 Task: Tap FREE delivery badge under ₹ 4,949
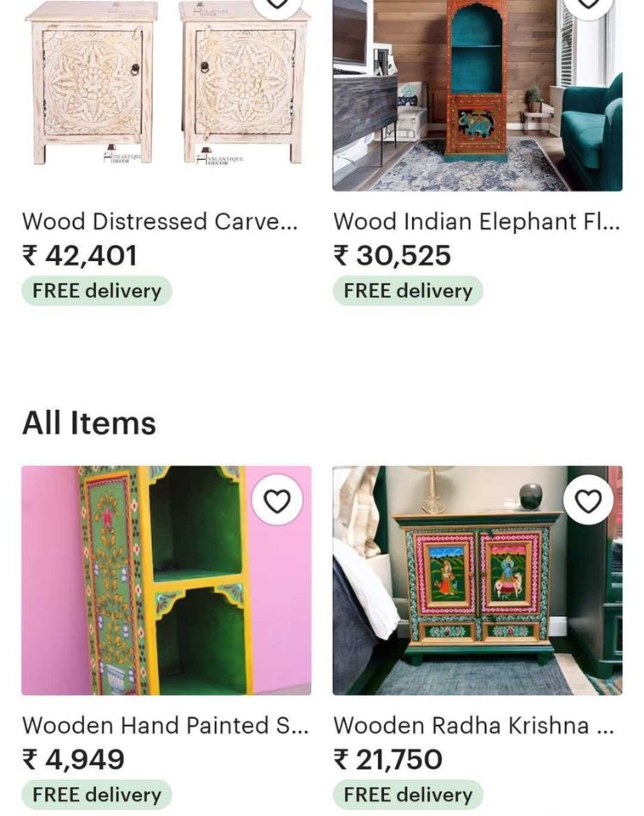point(97,795)
